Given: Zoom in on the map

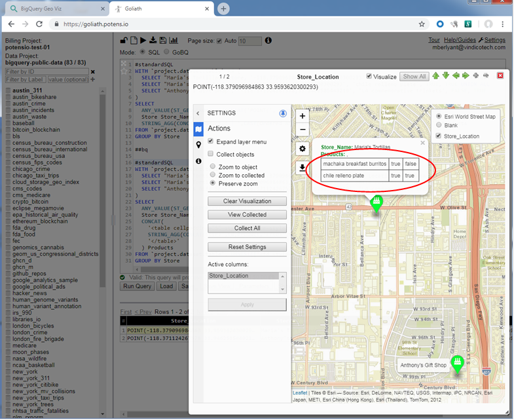Looking at the screenshot, I should (303, 116).
